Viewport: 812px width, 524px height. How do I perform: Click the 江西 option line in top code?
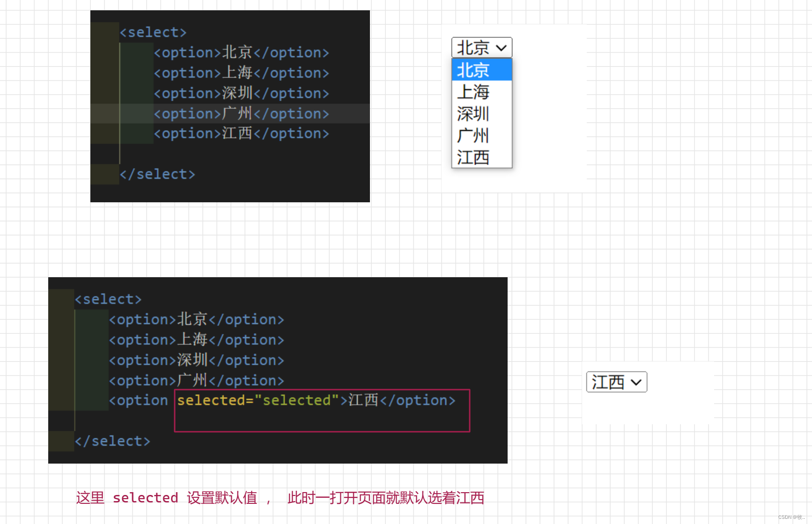click(x=242, y=133)
